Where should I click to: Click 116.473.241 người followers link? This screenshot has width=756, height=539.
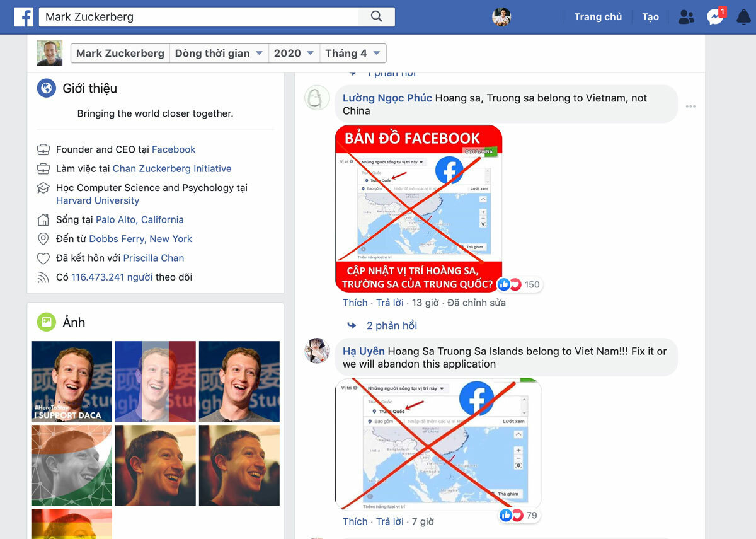[112, 277]
